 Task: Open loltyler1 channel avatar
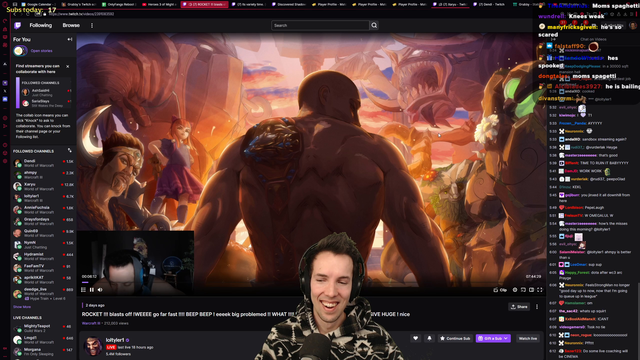tap(93, 346)
